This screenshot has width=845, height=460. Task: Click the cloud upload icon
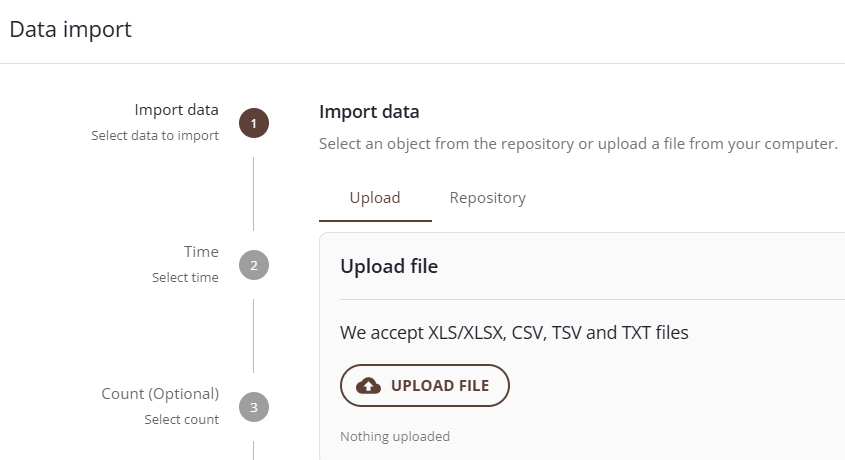pyautogui.click(x=369, y=386)
